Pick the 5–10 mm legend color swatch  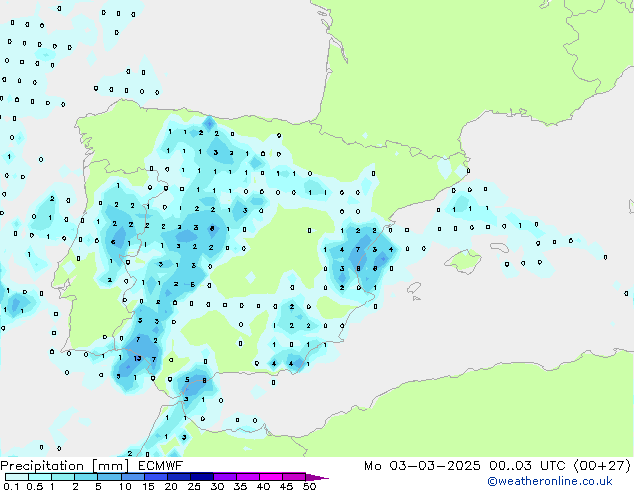pos(109,477)
